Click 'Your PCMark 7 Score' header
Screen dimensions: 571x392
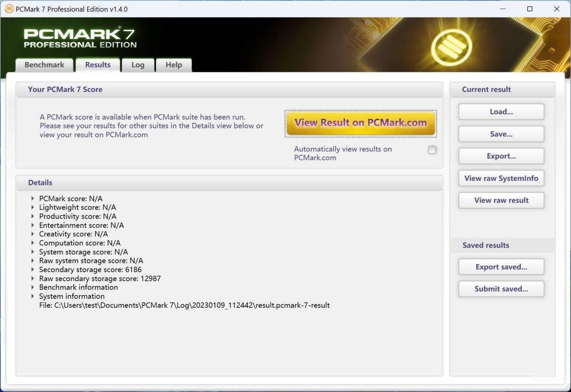65,89
